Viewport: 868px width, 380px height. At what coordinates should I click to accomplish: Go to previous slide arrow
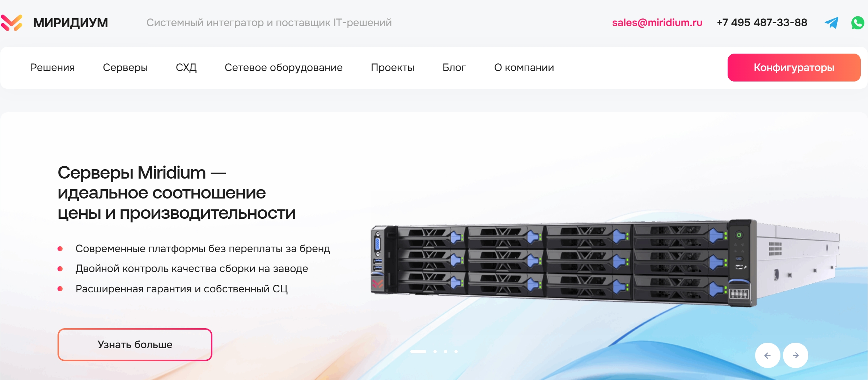pyautogui.click(x=767, y=355)
